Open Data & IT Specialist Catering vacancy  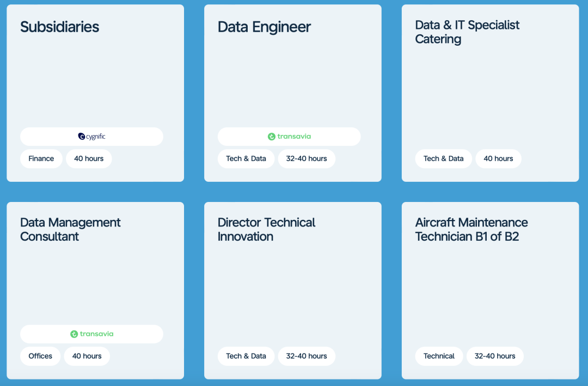pyautogui.click(x=467, y=32)
